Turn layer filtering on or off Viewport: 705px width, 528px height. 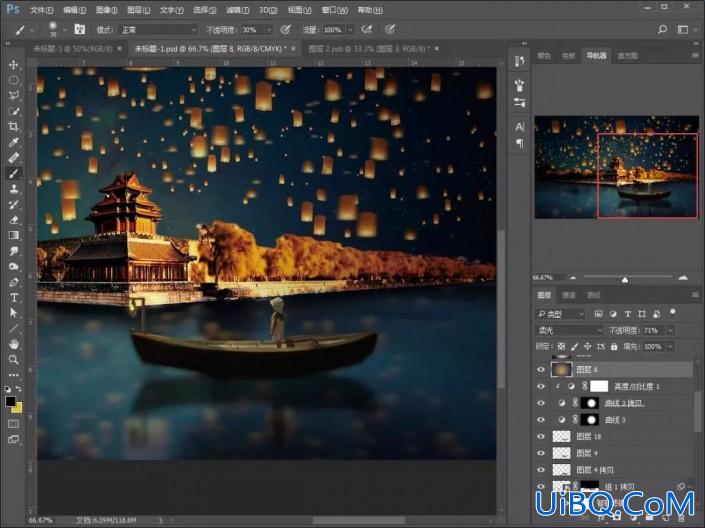(x=673, y=312)
